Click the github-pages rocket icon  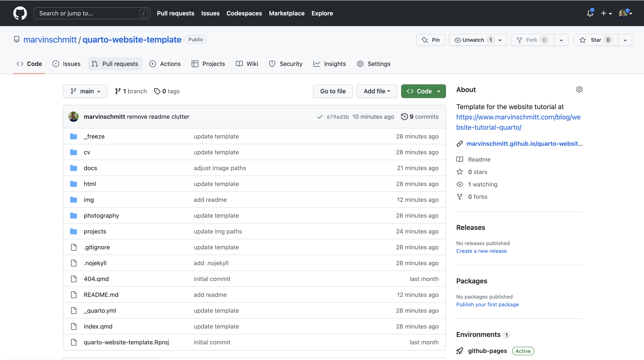460,351
